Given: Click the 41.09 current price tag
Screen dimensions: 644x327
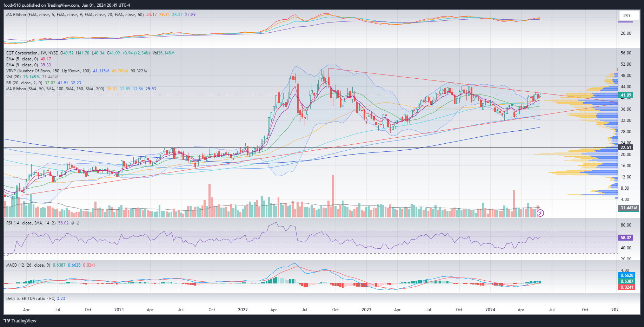Looking at the screenshot, I should click(626, 95).
